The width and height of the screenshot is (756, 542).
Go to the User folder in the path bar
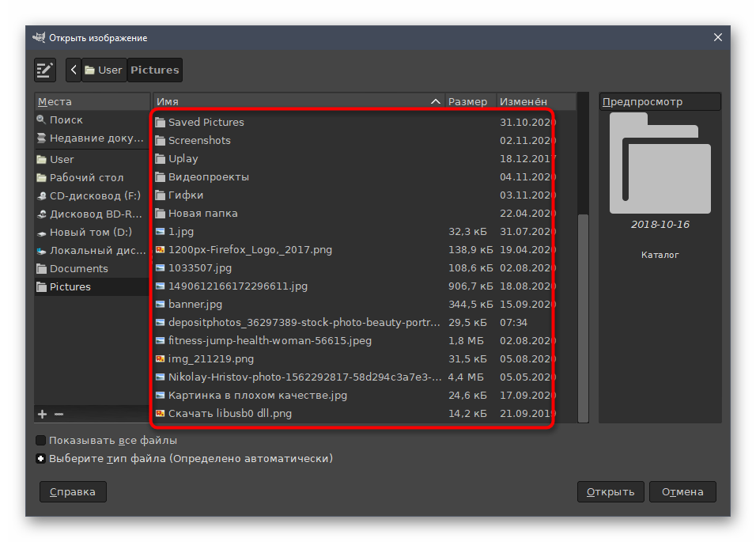(x=104, y=70)
